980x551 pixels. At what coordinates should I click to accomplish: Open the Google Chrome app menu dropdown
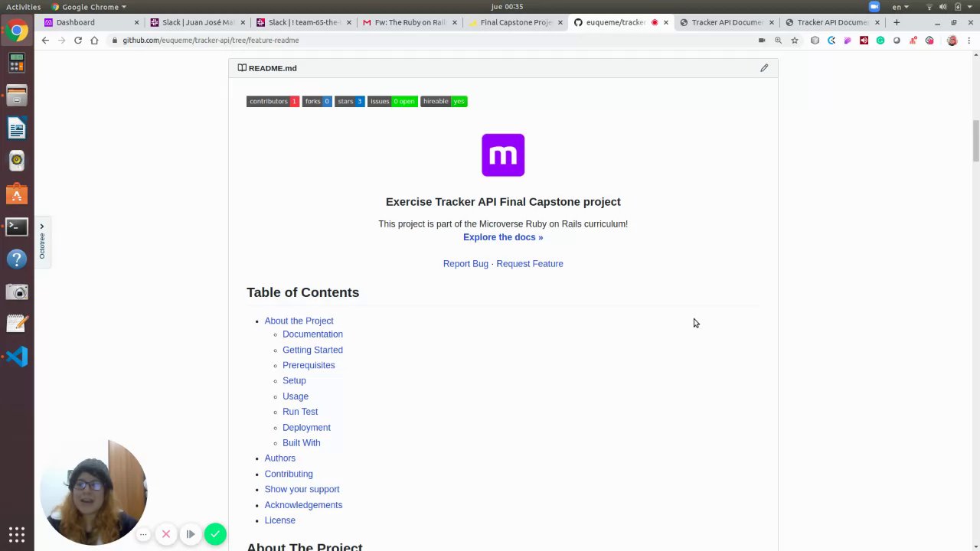90,7
